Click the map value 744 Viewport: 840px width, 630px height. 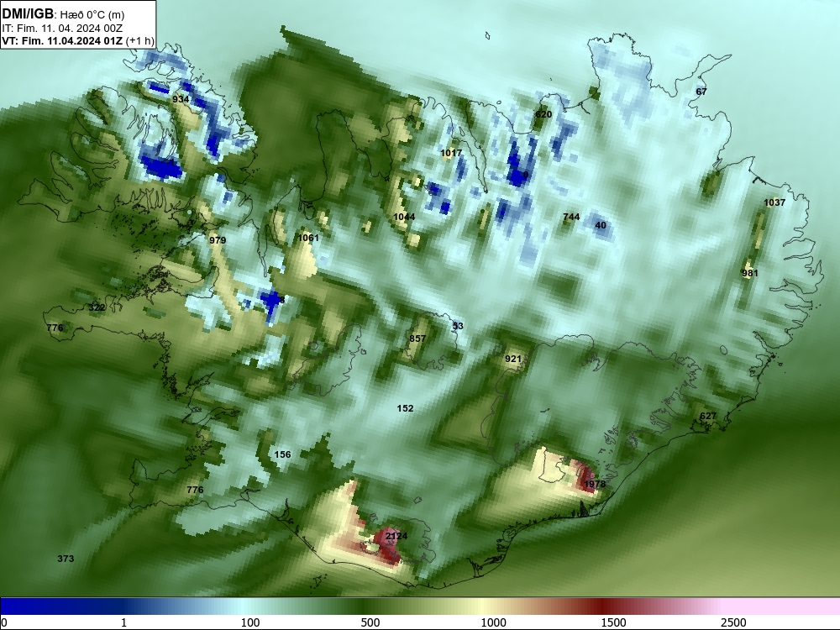(571, 217)
